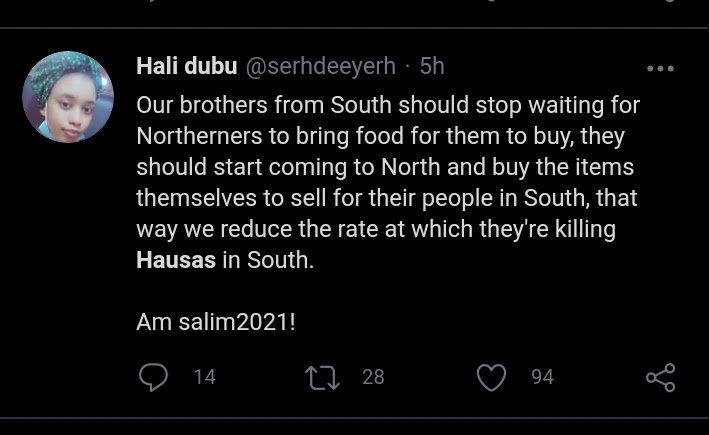Click the bold word Hausas
This screenshot has height=435, width=709.
(174, 262)
